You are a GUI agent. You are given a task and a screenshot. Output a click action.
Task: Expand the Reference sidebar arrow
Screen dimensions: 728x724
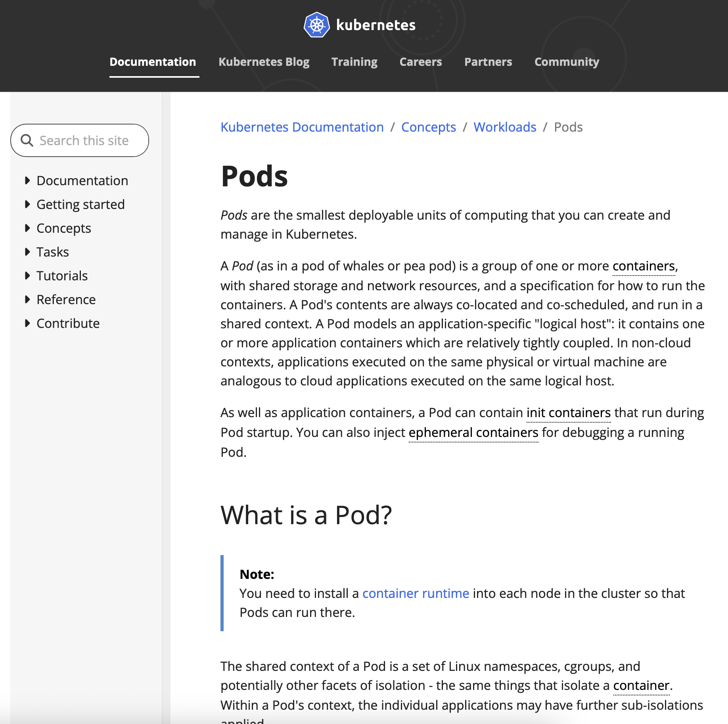point(27,300)
